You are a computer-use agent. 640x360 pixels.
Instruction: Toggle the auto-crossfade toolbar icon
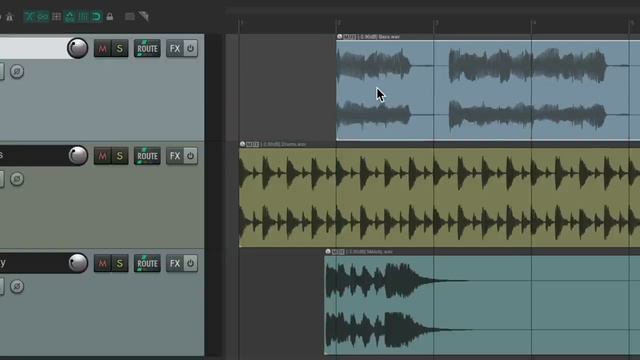pos(29,16)
